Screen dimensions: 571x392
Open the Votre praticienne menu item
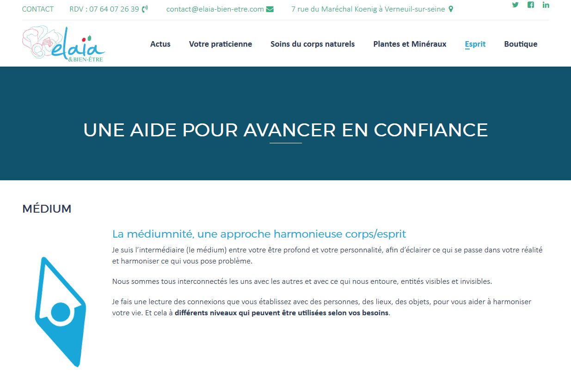click(221, 44)
